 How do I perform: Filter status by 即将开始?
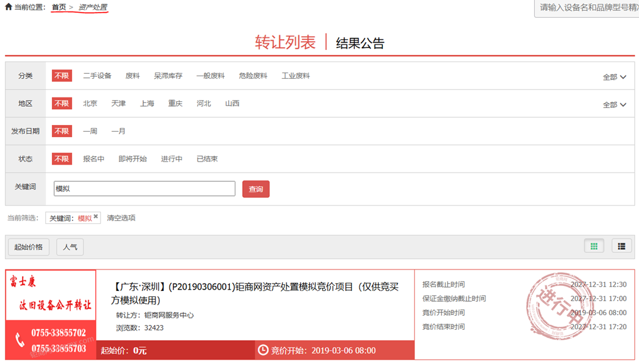click(x=132, y=159)
